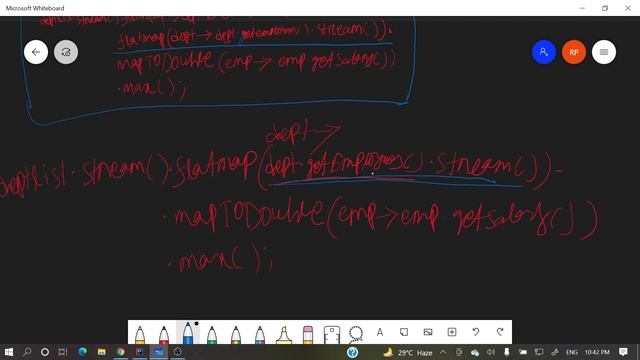640x360 pixels.
Task: Select the galaxy pen
Action: pos(260,334)
